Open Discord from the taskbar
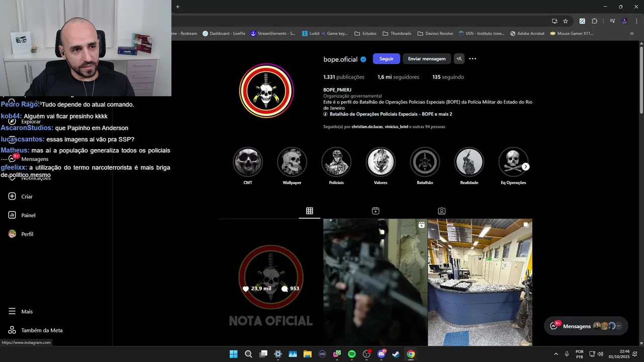This screenshot has width=644, height=362. click(381, 354)
